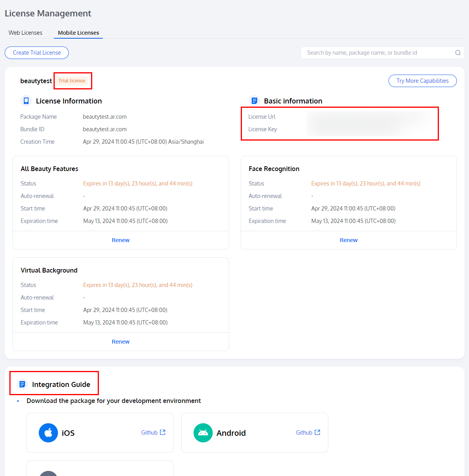The image size is (469, 476).
Task: Click the Package Name value beautytest.ar.com
Action: pos(105,117)
